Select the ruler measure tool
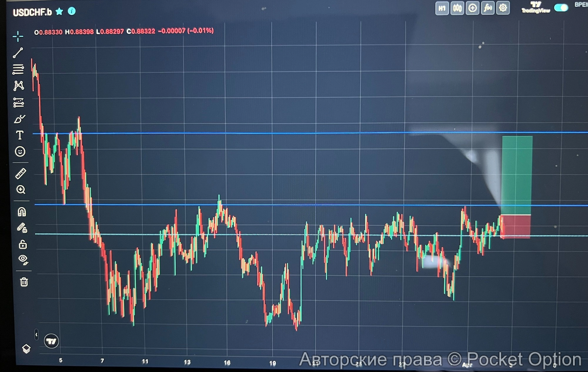This screenshot has height=372, width=588. (x=21, y=173)
